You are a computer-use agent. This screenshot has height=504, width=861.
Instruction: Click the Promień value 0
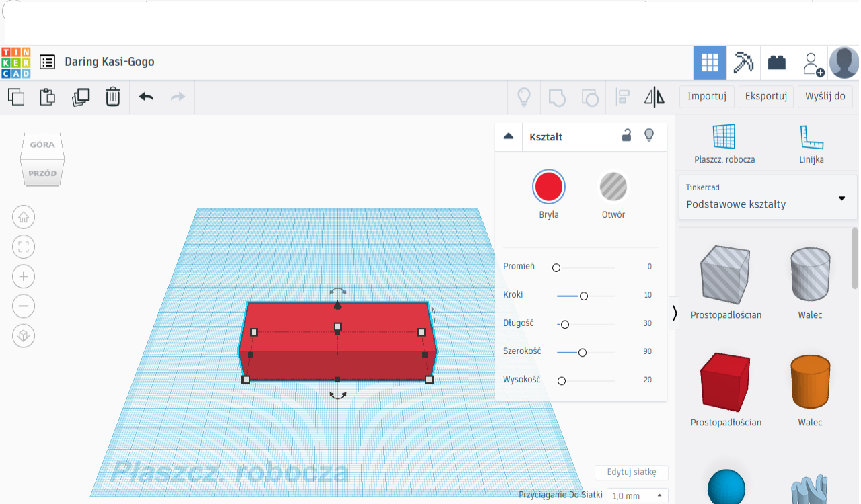[x=650, y=267]
